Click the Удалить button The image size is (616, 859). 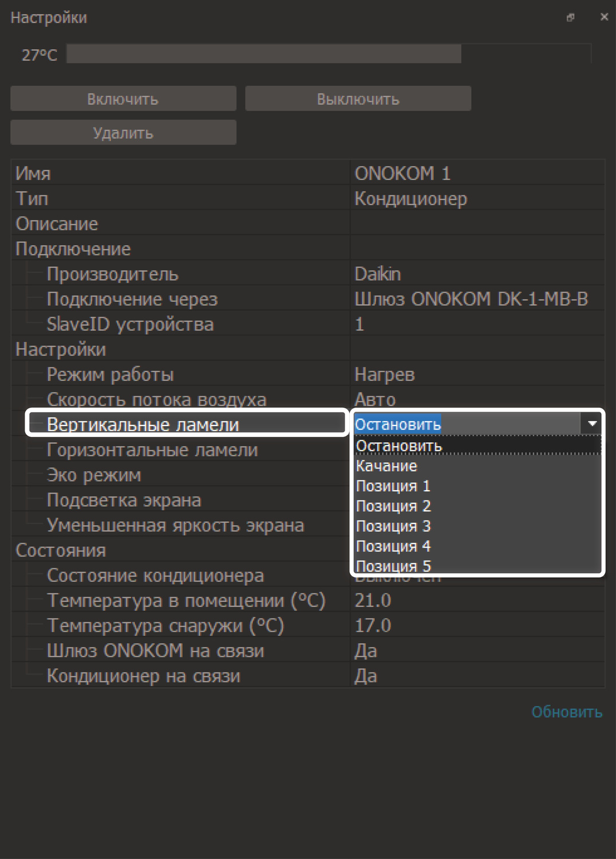tap(123, 133)
